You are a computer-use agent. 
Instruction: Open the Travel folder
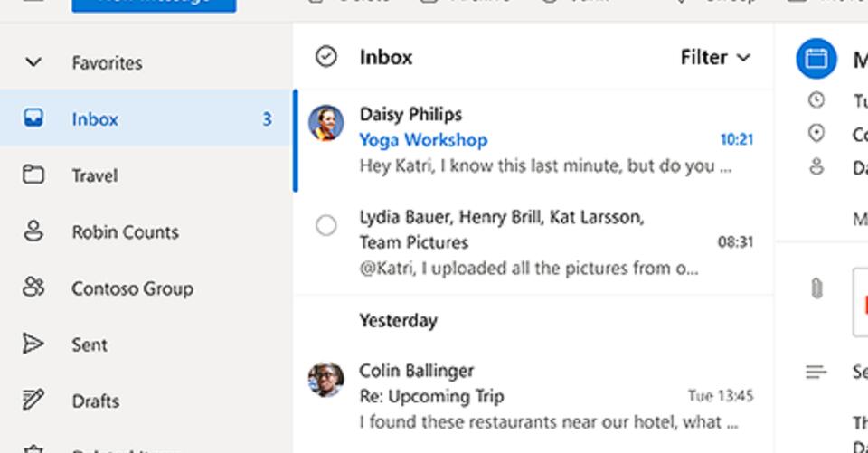(x=94, y=175)
